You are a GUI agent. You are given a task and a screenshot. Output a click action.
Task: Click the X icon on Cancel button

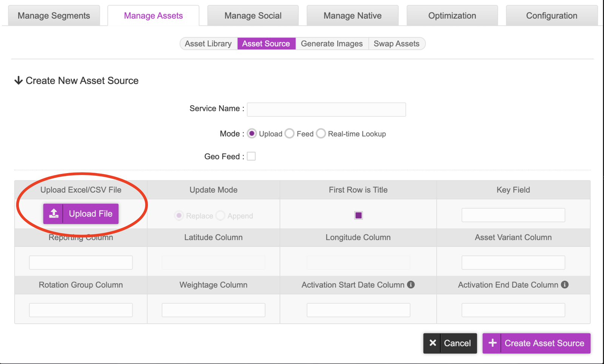tap(433, 343)
